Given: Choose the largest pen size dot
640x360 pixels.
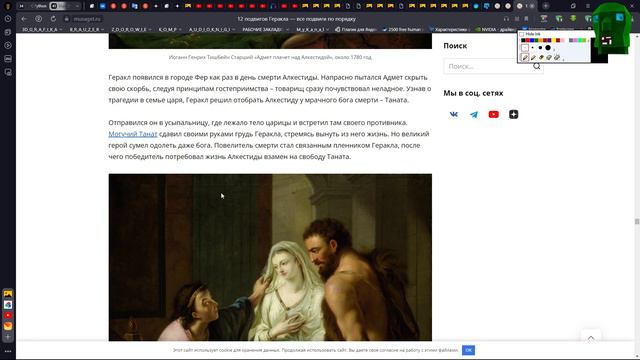Looking at the screenshot, I should (548, 48).
